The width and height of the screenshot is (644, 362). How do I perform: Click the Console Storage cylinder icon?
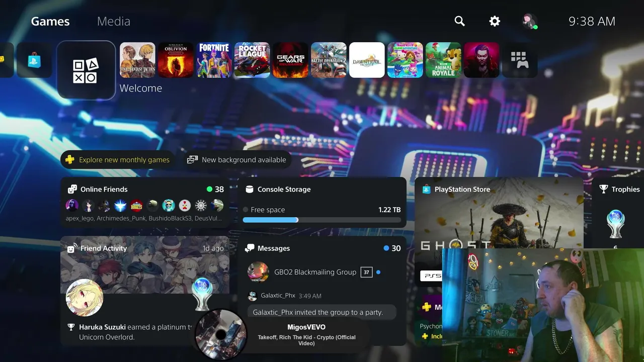pos(249,189)
